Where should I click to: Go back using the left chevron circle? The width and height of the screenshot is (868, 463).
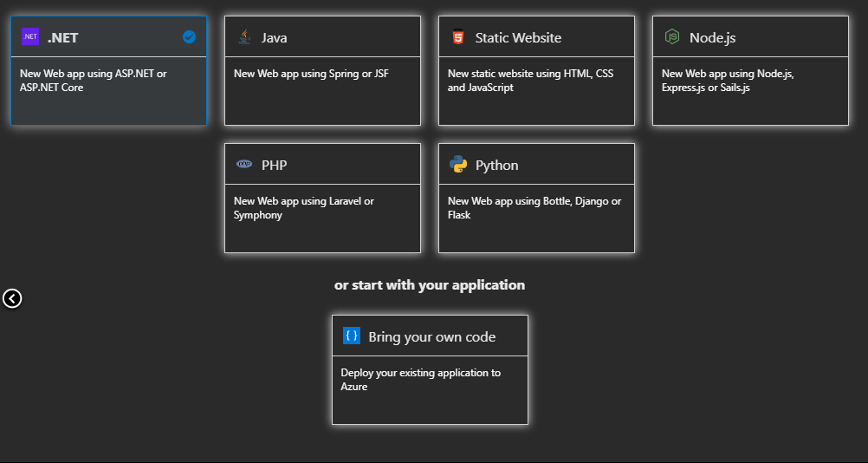12,298
